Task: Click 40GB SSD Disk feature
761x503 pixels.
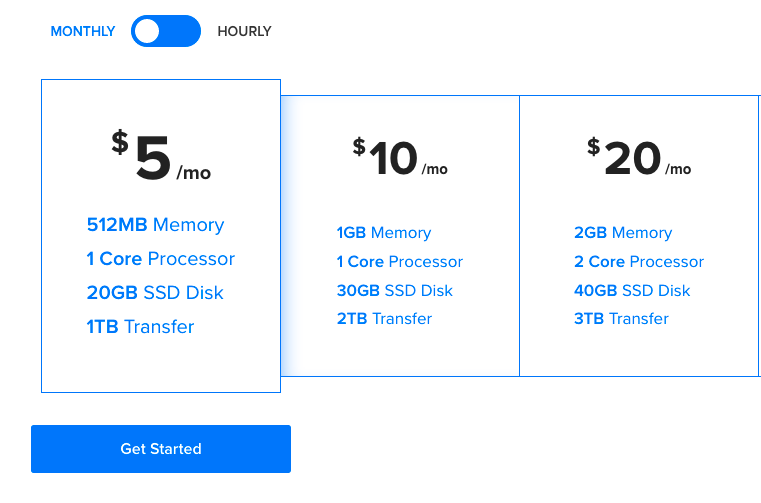Action: coord(632,291)
